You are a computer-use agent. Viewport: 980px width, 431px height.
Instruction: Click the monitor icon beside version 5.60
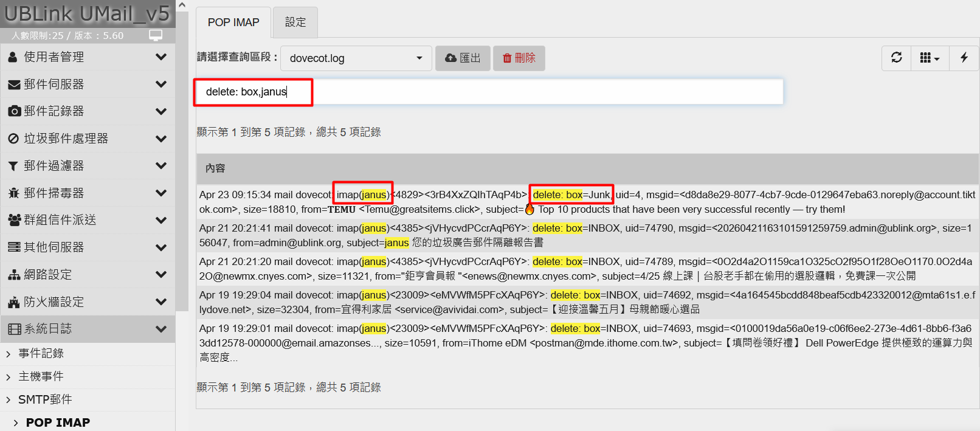point(156,35)
